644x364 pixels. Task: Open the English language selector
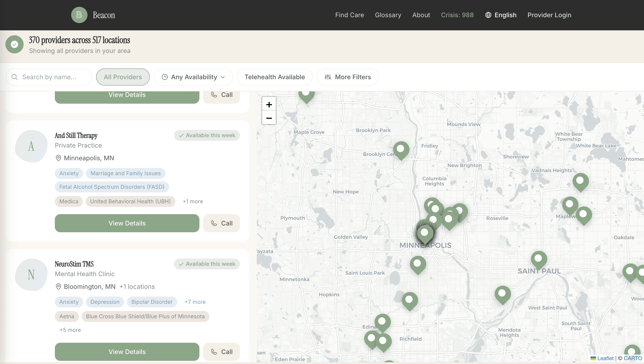coord(501,15)
